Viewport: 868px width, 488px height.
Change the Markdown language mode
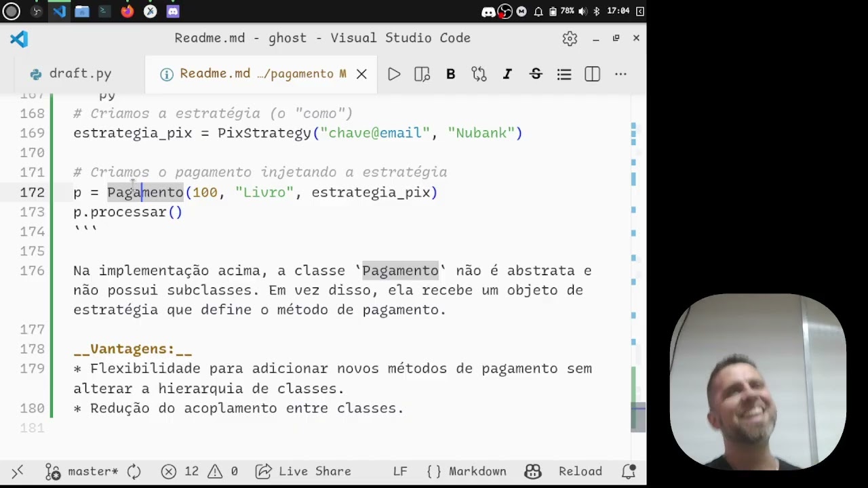point(467,471)
